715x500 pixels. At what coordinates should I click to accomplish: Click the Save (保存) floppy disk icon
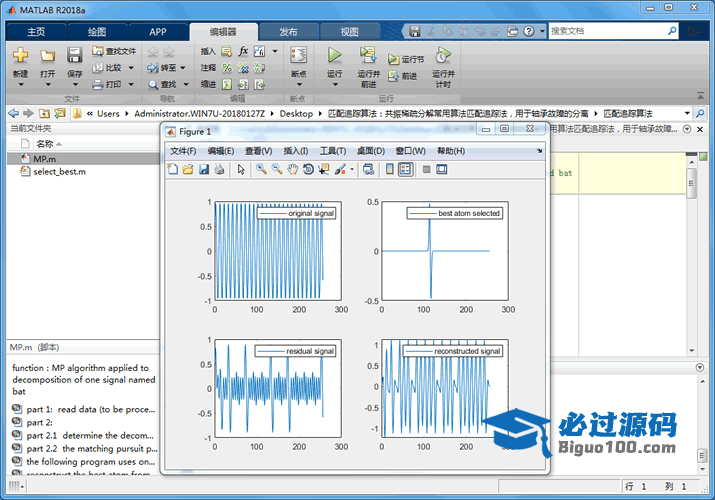pos(74,55)
